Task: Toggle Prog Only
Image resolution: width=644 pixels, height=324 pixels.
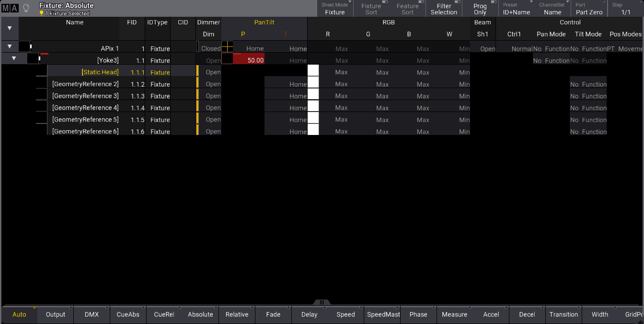Action: (x=480, y=9)
